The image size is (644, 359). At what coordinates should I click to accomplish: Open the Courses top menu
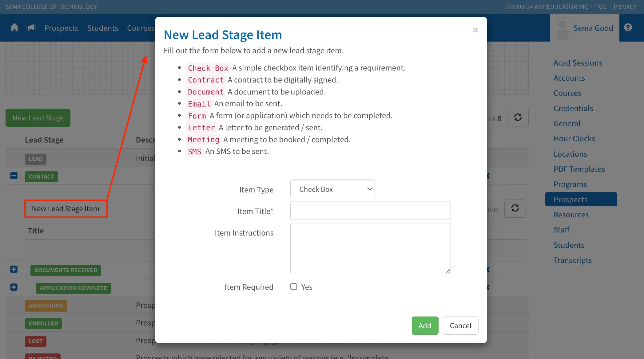point(141,28)
